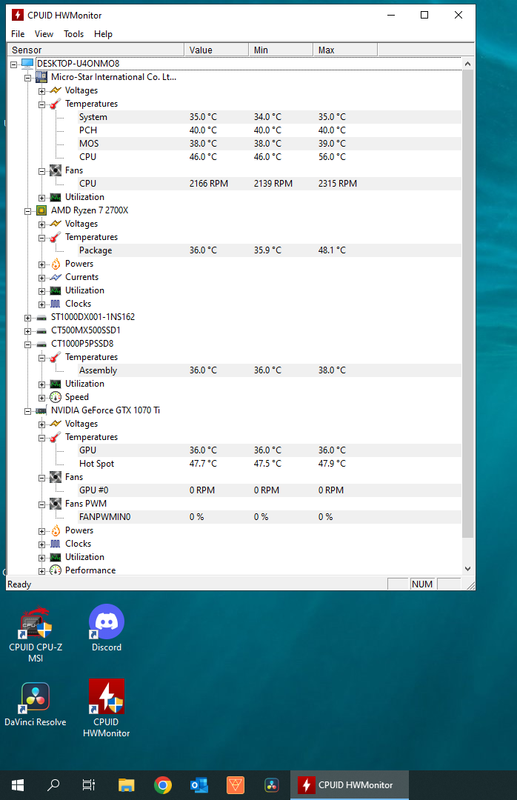This screenshot has width=517, height=800.
Task: Click the Min column header
Action: click(281, 50)
